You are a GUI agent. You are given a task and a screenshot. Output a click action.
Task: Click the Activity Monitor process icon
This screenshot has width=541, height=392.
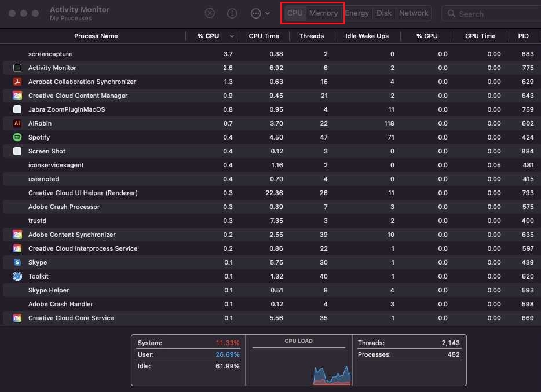point(17,68)
